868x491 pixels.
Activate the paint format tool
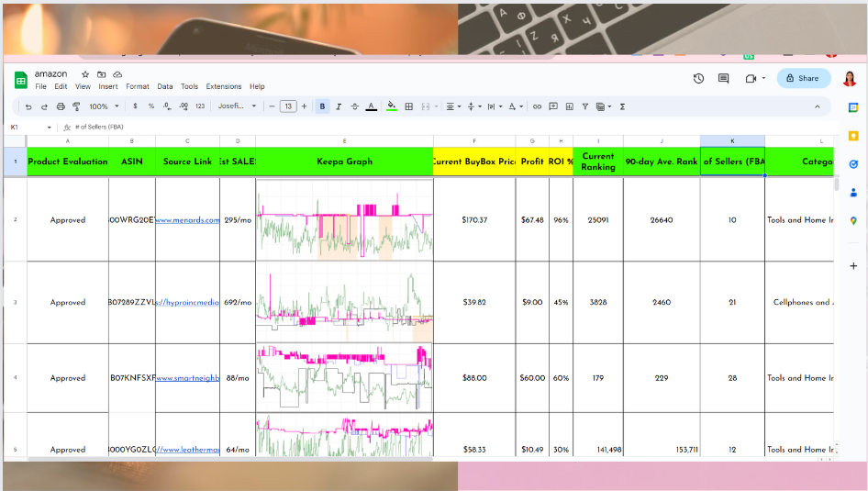coord(76,106)
